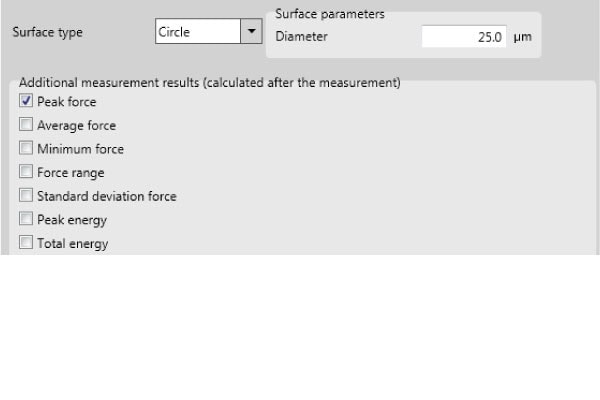Click the Standard deviation force label text
The image size is (600, 400).
106,196
